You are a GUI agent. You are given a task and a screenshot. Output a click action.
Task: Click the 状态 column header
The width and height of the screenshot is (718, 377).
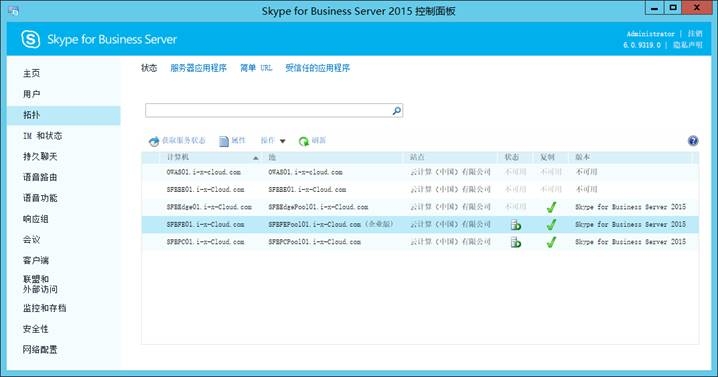point(511,157)
